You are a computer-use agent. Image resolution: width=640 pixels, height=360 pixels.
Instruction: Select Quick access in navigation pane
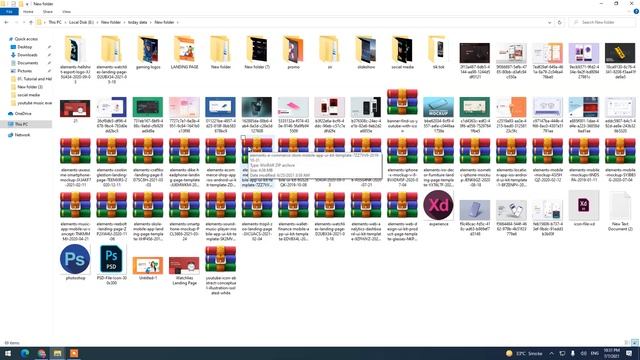[26, 39]
